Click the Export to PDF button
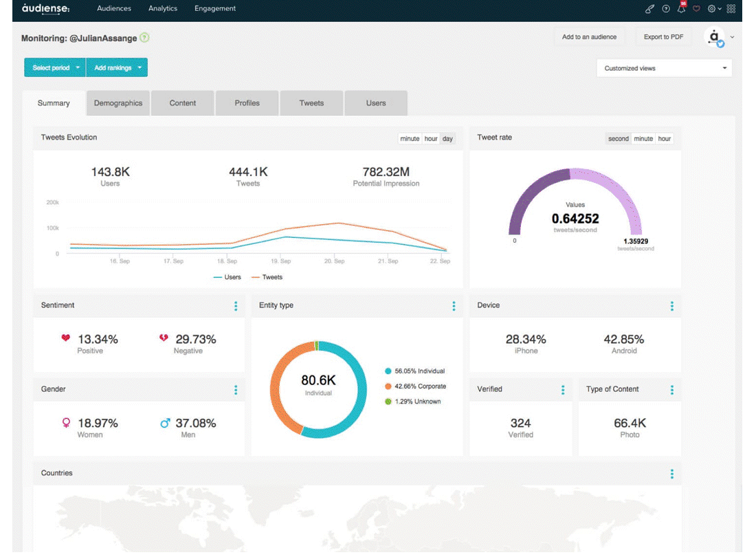 click(663, 36)
